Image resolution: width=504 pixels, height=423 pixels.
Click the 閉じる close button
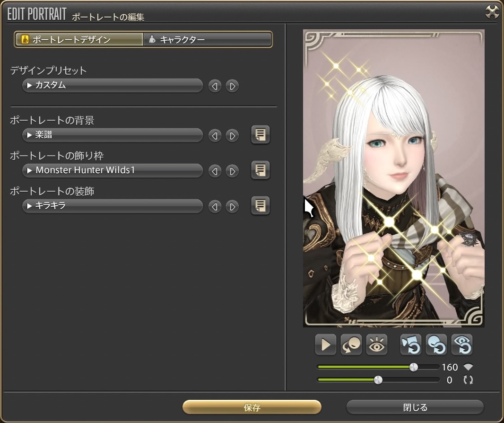[415, 407]
